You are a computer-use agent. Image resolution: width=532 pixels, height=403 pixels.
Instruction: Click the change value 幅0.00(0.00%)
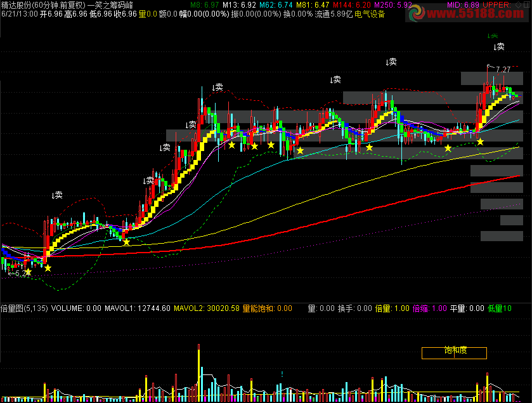[x=204, y=14]
